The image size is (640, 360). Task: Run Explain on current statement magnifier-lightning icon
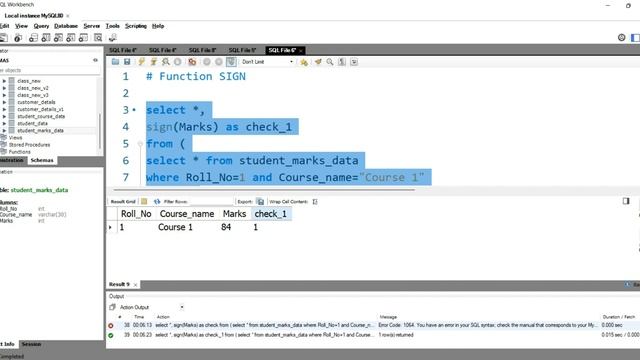(x=165, y=62)
